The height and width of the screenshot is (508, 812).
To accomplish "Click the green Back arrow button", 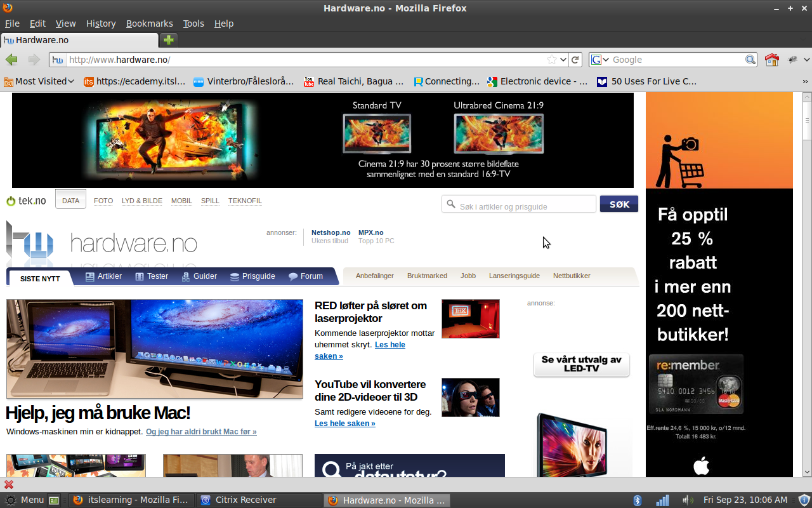I will coord(11,60).
